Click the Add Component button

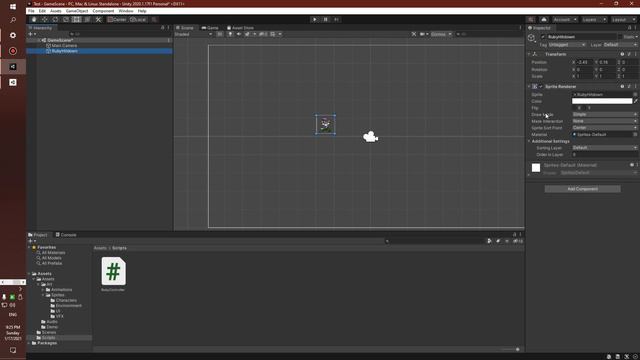tap(582, 189)
